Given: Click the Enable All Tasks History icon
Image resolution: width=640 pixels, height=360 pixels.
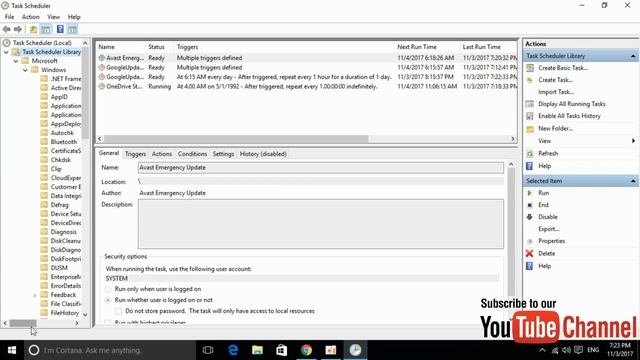Looking at the screenshot, I should click(x=530, y=116).
